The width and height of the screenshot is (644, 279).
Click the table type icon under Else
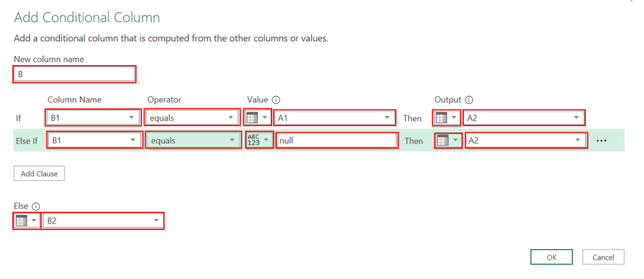20,221
